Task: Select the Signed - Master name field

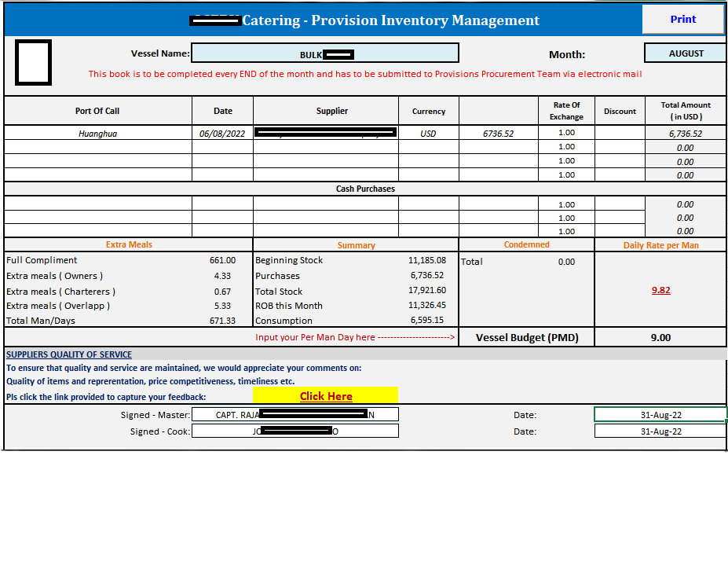Action: [x=295, y=414]
